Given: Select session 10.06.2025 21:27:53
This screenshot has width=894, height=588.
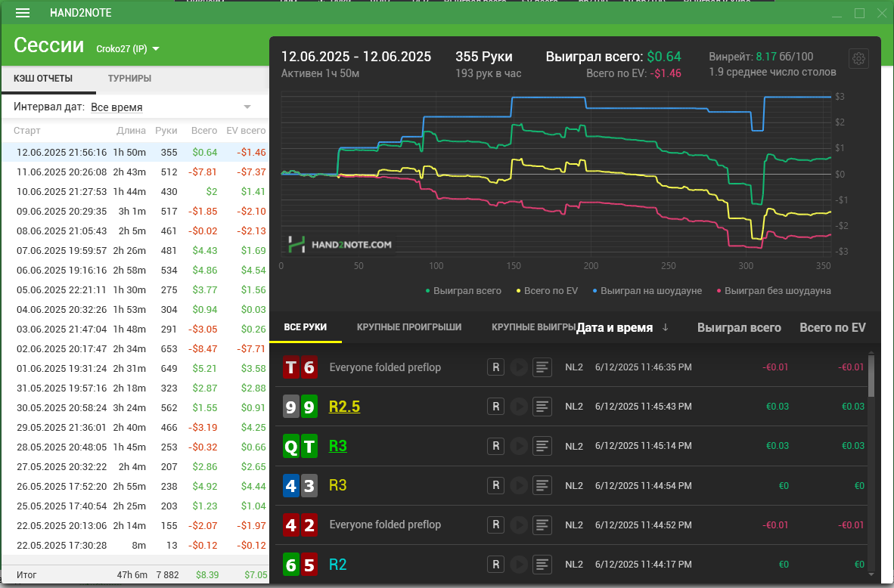Looking at the screenshot, I should coord(135,191).
